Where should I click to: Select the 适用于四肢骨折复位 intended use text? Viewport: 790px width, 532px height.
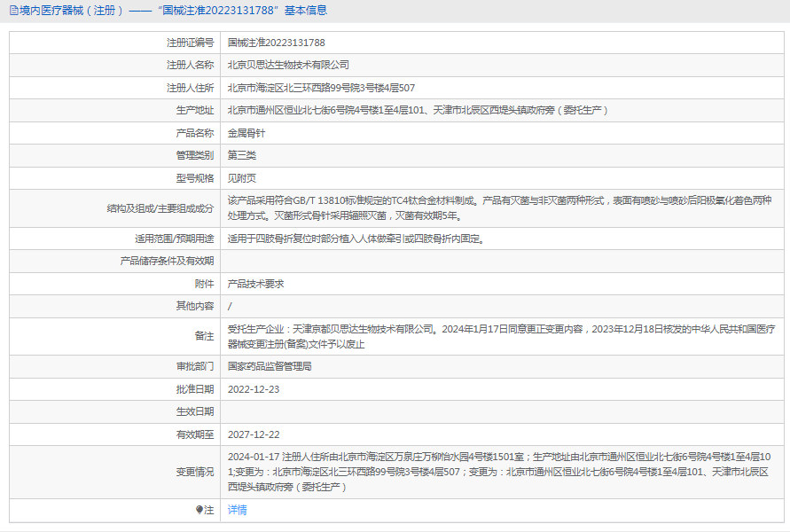pos(356,239)
